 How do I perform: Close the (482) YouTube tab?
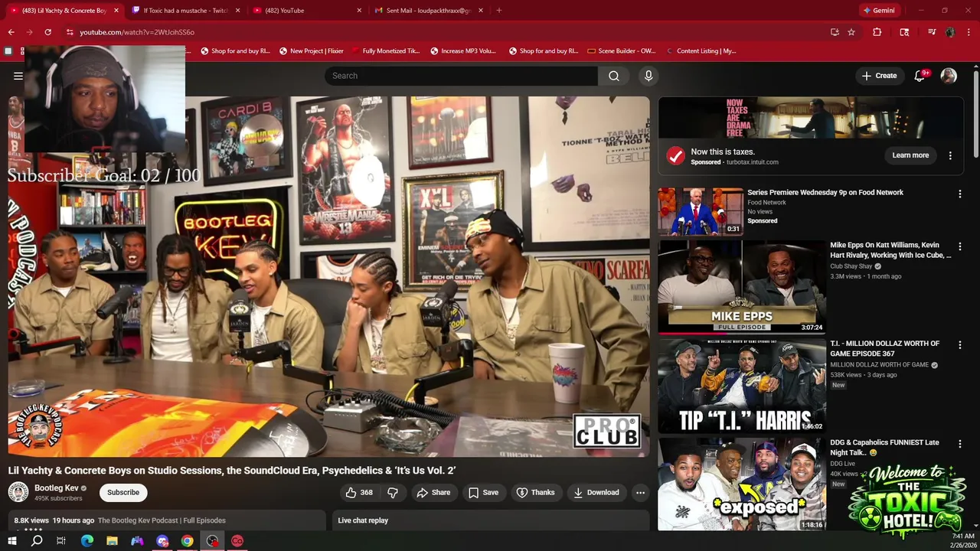tap(359, 11)
